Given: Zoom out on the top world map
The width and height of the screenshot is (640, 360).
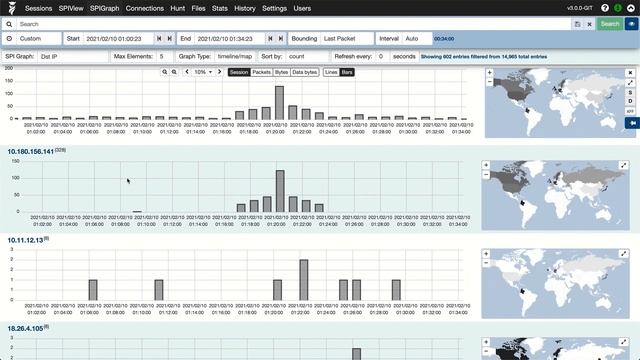Looking at the screenshot, I should (489, 82).
